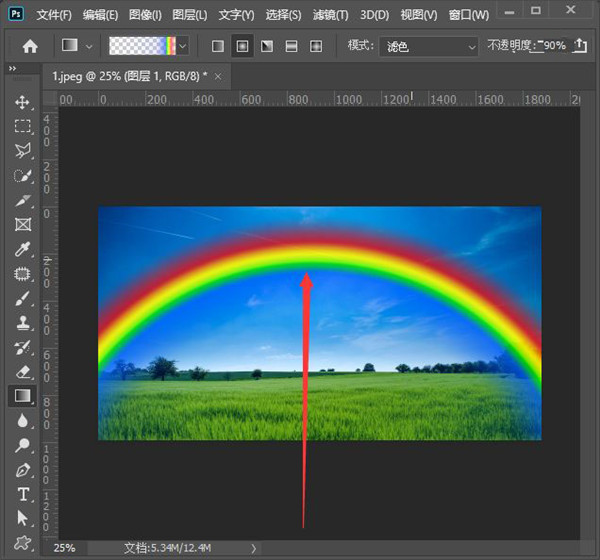Select the Polygonal Lasso tool

click(22, 151)
